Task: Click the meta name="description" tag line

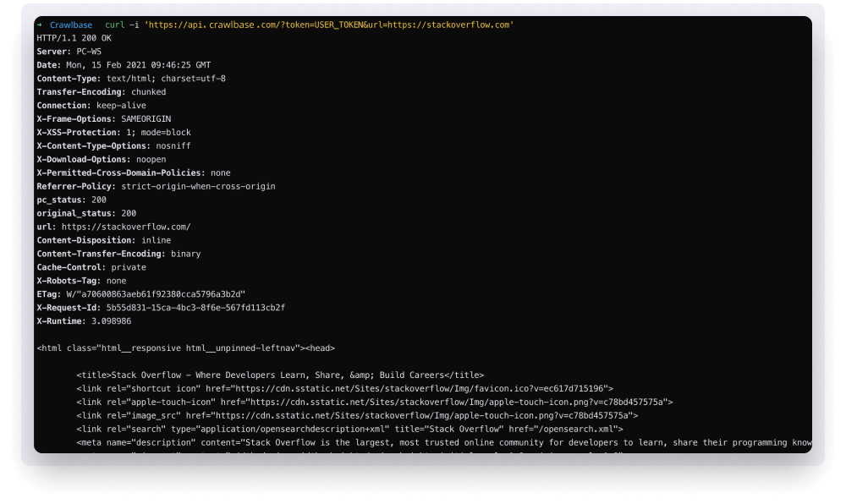Action: [x=443, y=442]
